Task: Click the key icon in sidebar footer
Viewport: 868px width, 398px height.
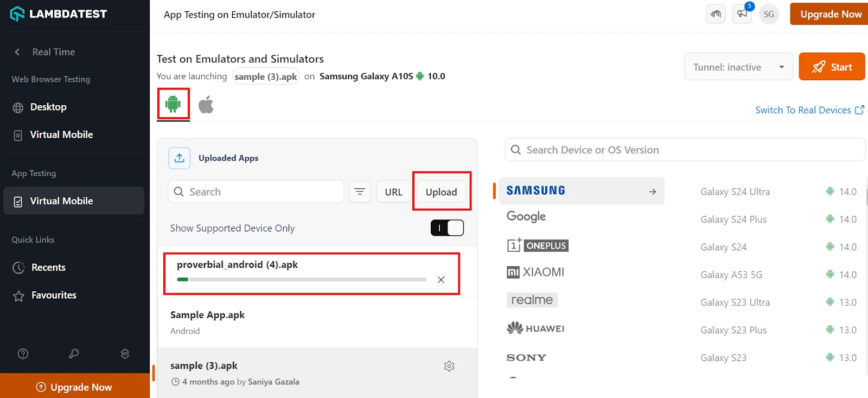Action: click(74, 354)
